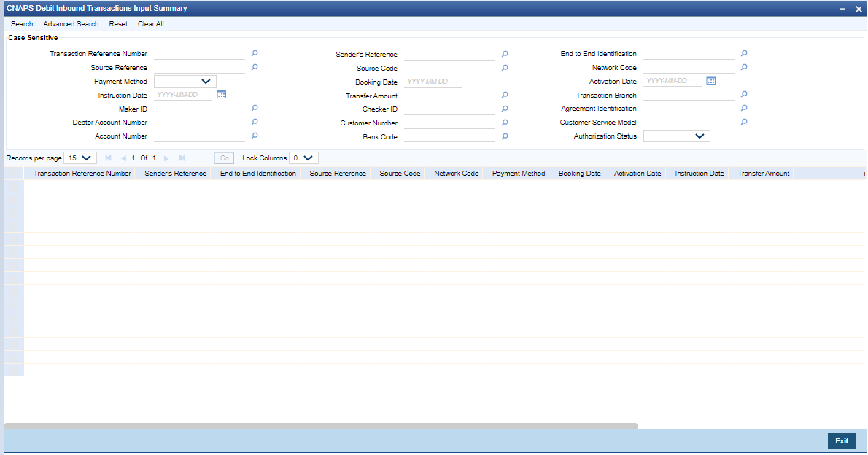Focus the Instruction Date input field

(x=183, y=96)
